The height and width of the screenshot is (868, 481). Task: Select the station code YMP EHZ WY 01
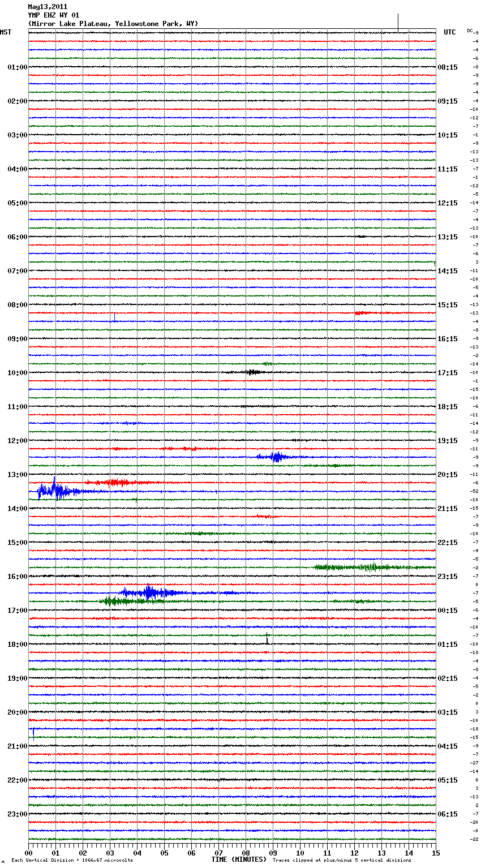pos(54,15)
